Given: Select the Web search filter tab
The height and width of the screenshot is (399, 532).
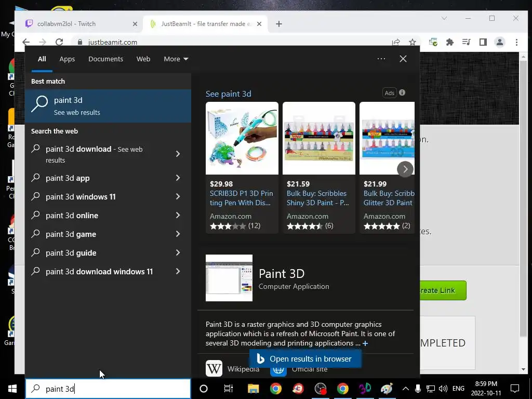Looking at the screenshot, I should click(x=143, y=59).
